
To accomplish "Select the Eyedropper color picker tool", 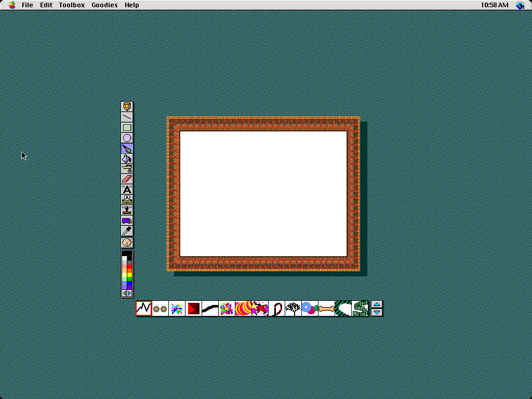I will click(127, 231).
